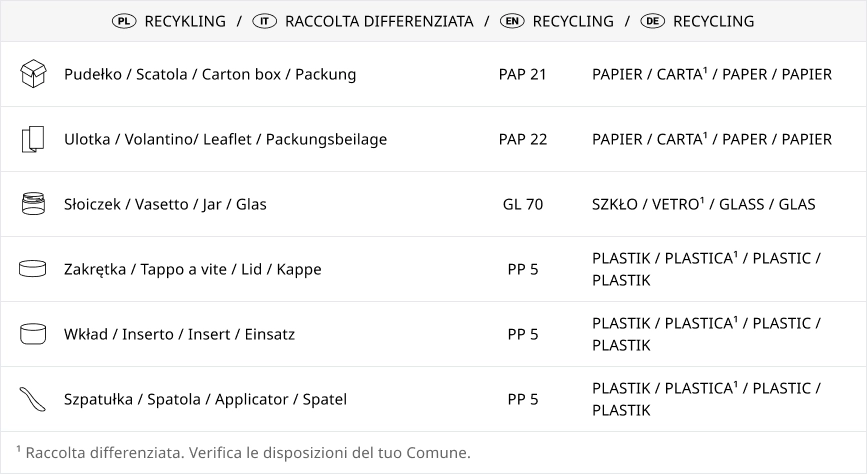Click the spatula applicator icon
Screen dimensions: 867x474
33,399
